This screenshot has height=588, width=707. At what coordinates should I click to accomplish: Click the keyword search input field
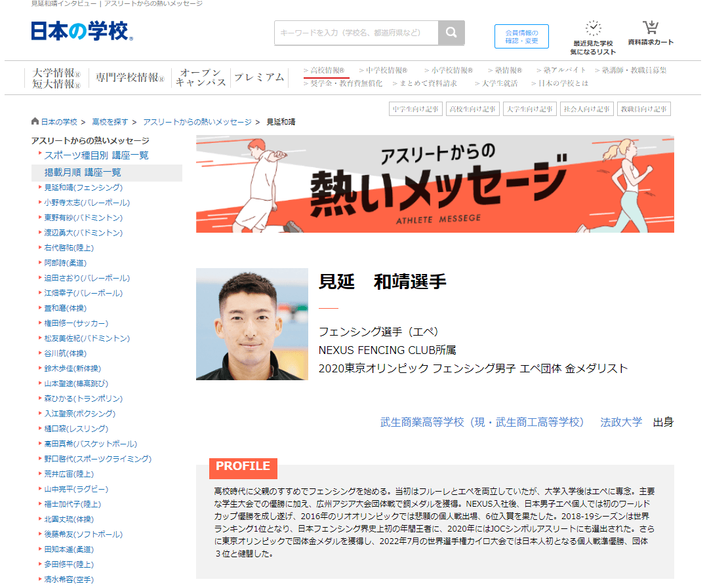point(354,32)
